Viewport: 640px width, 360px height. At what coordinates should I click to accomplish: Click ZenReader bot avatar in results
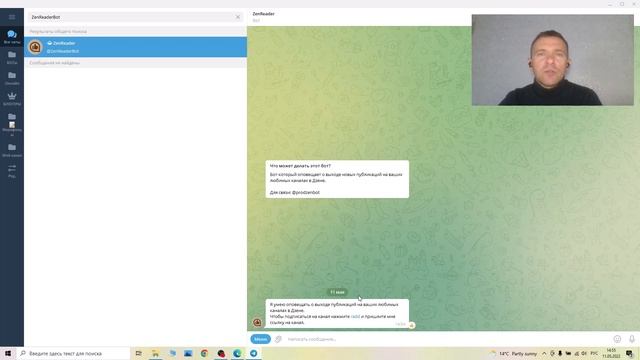pos(35,47)
